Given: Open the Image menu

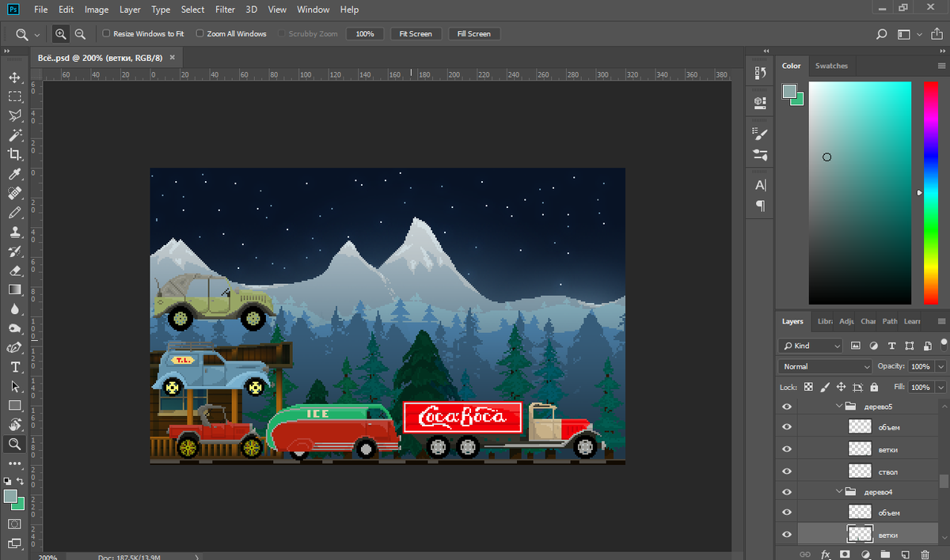Looking at the screenshot, I should point(97,9).
